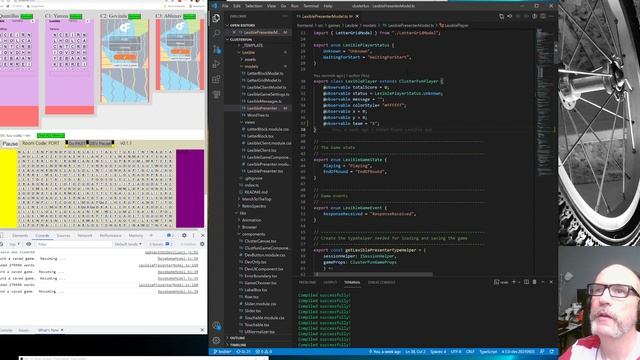Switch to the PROBLEMS panel tab
Viewport: 640px width, 360px height.
(307, 282)
